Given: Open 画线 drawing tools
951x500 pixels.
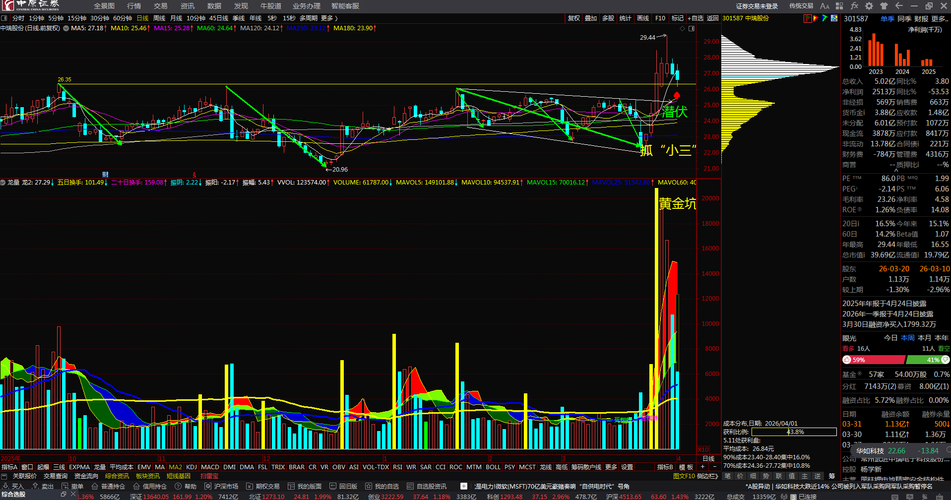Looking at the screenshot, I should (x=643, y=18).
